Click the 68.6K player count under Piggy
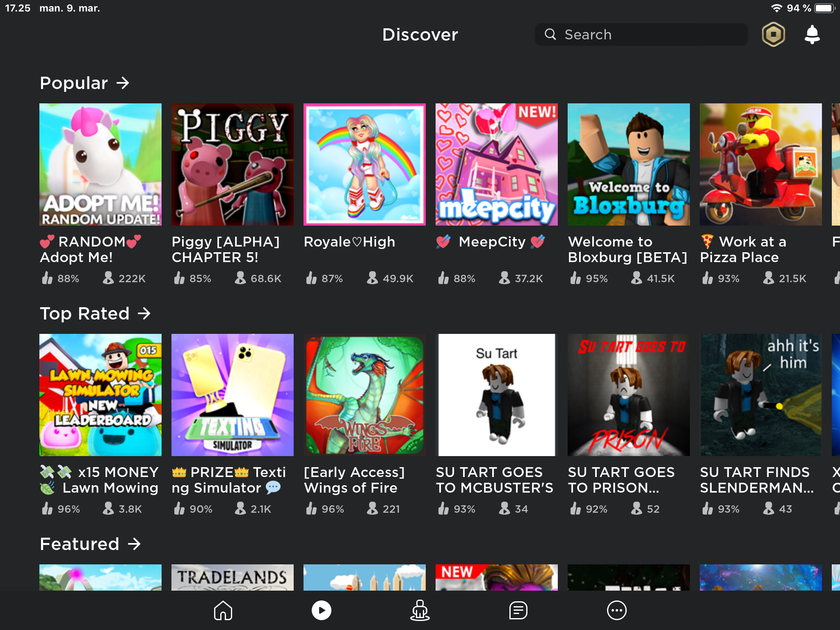This screenshot has height=630, width=840. [x=258, y=278]
